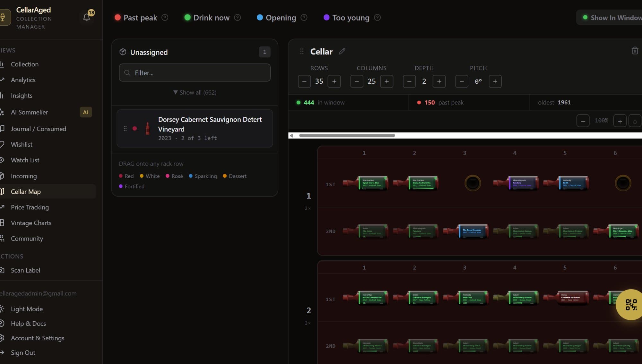Viewport: 642px width, 364px height.
Task: Click the home reset zoom icon
Action: [x=635, y=121]
